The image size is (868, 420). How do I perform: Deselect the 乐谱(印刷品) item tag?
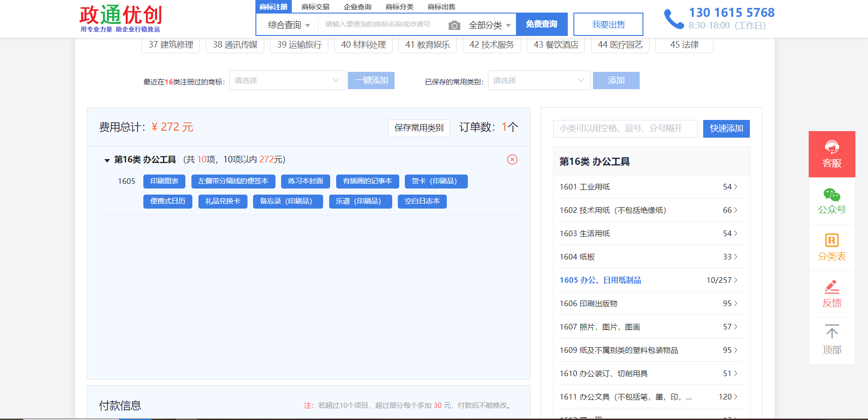(360, 201)
